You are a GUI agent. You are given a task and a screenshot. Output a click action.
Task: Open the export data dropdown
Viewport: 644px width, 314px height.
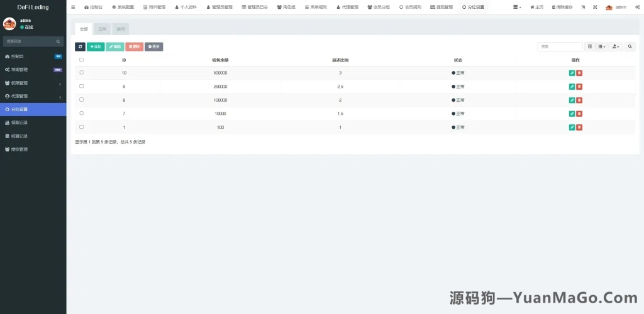(616, 46)
